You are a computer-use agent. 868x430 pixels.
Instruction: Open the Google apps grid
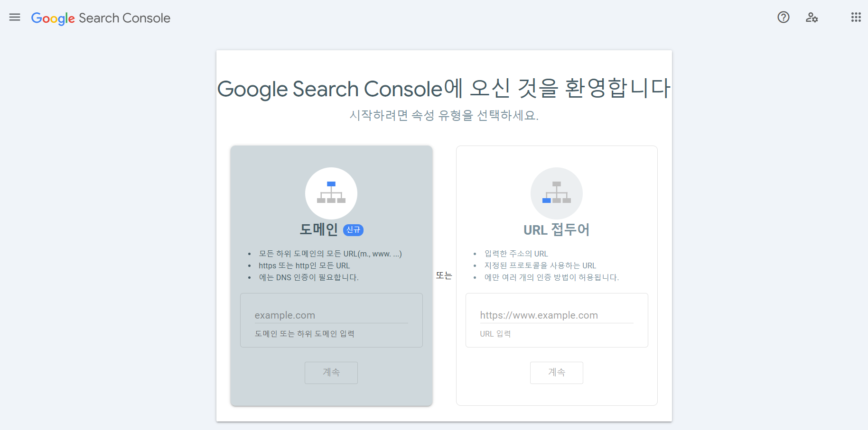[x=856, y=18]
